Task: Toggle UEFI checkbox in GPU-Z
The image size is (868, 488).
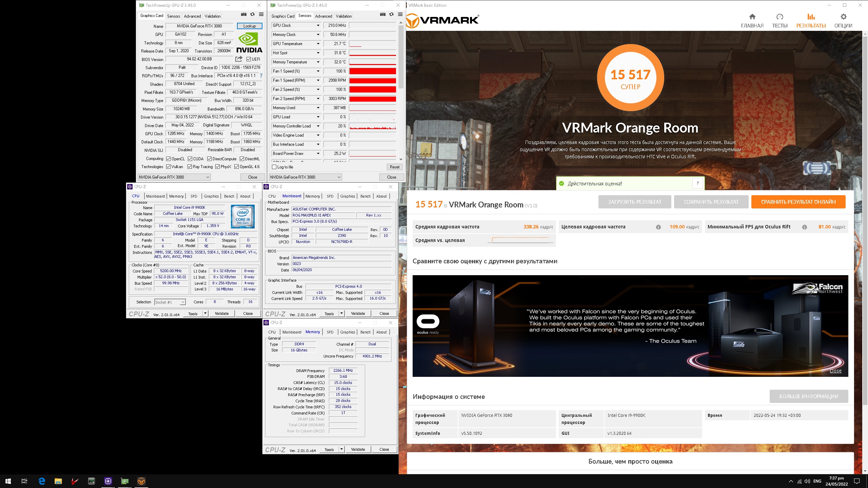Action: tap(249, 59)
